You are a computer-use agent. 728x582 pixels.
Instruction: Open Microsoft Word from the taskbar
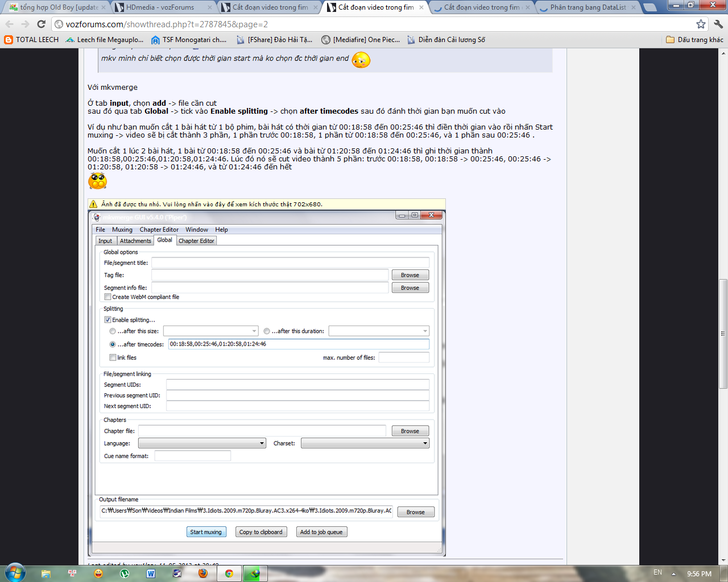(151, 573)
